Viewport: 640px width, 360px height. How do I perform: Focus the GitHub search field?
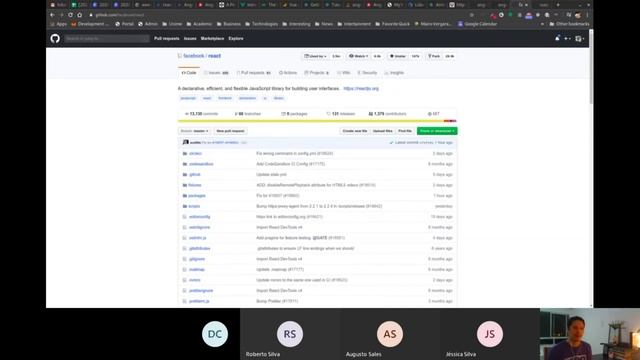click(107, 38)
